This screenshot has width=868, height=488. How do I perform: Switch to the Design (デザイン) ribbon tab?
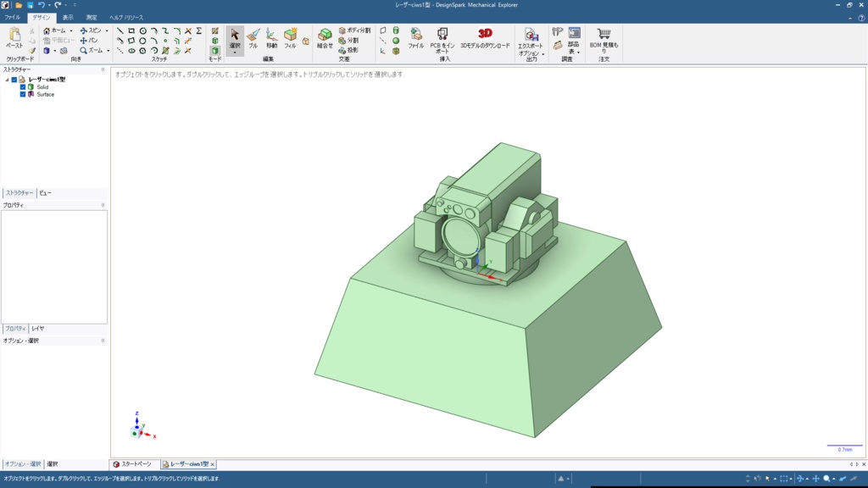coord(41,18)
